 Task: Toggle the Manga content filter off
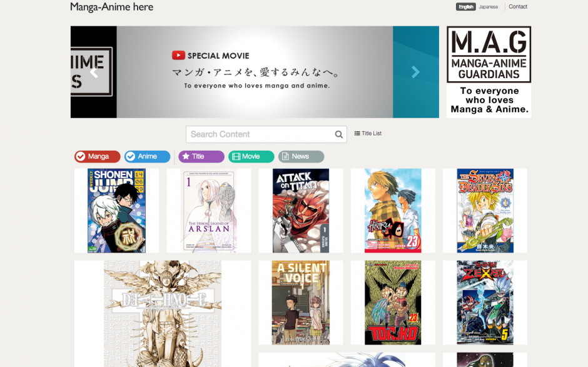97,156
